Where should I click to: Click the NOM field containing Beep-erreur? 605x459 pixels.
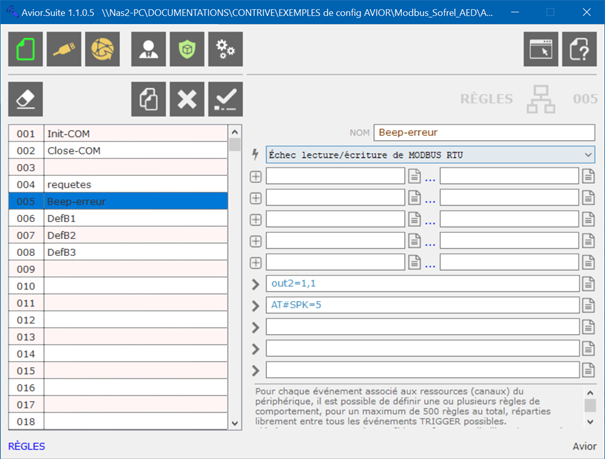pyautogui.click(x=483, y=133)
